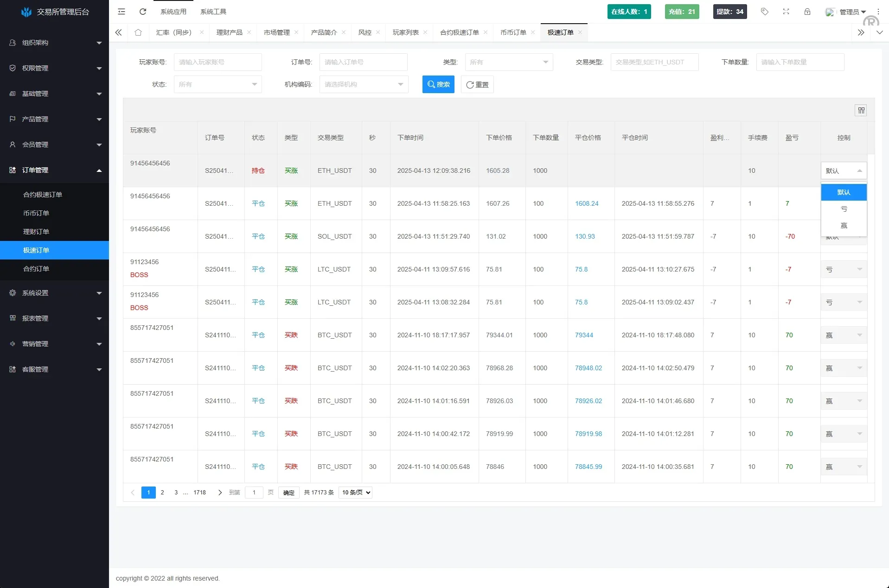The height and width of the screenshot is (588, 889).
Task: Go to page 2 of results
Action: point(162,493)
